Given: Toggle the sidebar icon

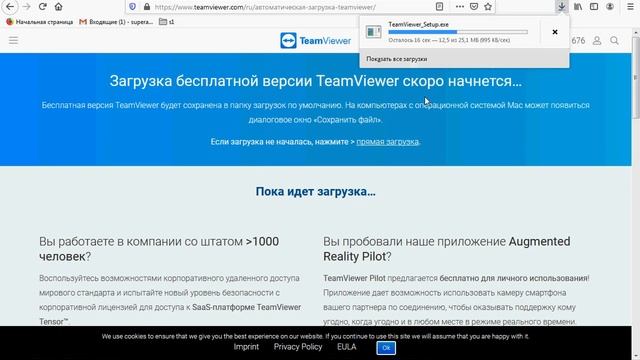Looking at the screenshot, I should [594, 7].
